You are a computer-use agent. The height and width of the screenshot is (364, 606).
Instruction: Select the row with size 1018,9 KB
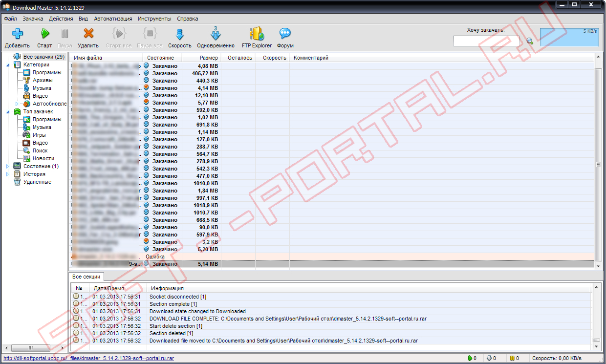[332, 205]
